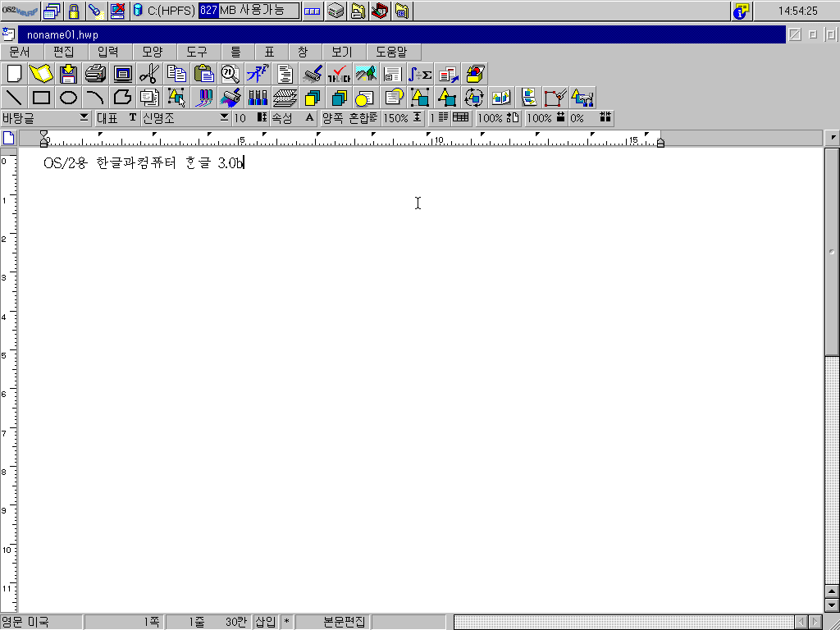The height and width of the screenshot is (630, 840).
Task: Open find with magnifying glass icon
Action: tap(231, 74)
